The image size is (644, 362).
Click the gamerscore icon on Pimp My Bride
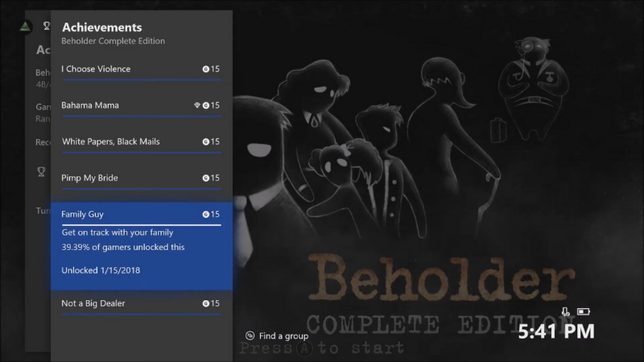click(x=206, y=178)
